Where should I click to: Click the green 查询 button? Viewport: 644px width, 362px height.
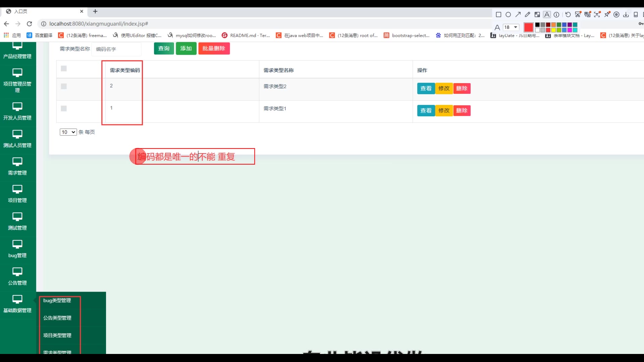pos(164,49)
